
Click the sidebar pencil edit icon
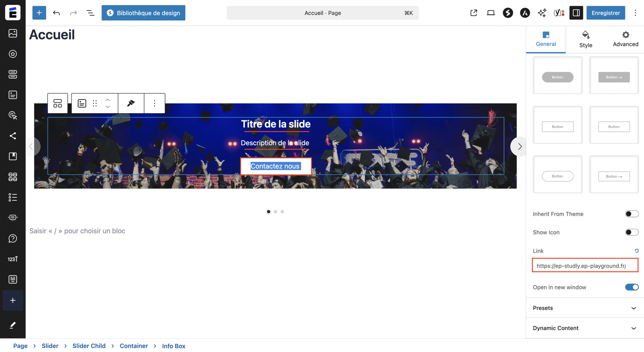[13, 325]
